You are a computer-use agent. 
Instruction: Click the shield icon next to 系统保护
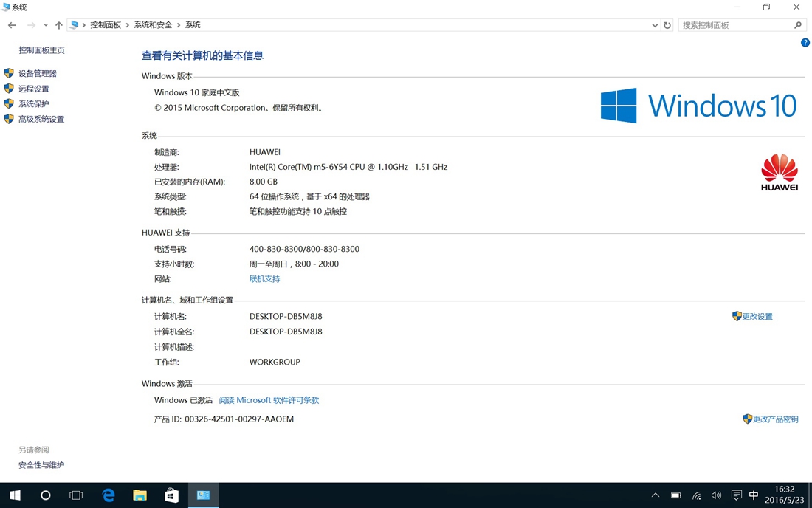point(9,103)
